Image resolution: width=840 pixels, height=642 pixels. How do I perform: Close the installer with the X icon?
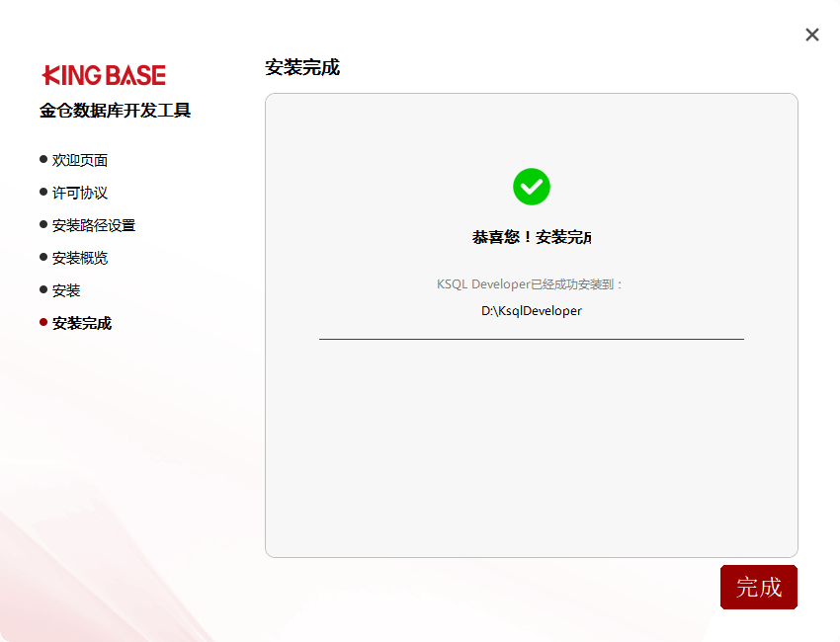click(812, 35)
